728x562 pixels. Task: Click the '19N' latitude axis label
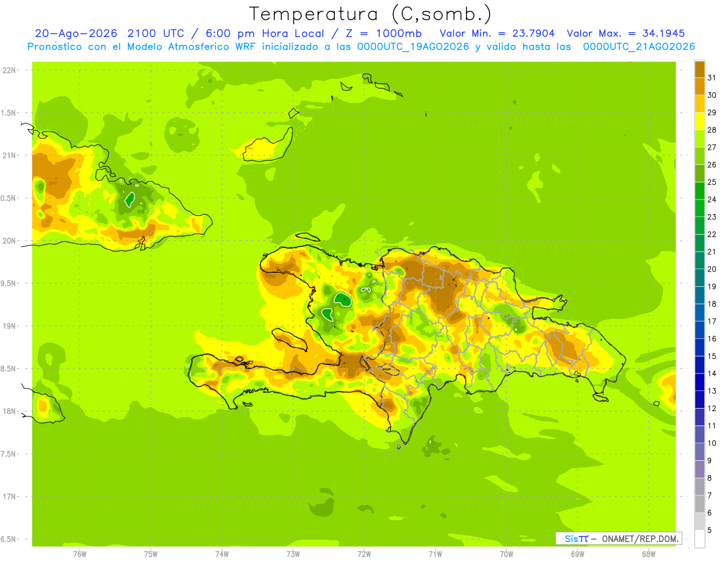[10, 326]
